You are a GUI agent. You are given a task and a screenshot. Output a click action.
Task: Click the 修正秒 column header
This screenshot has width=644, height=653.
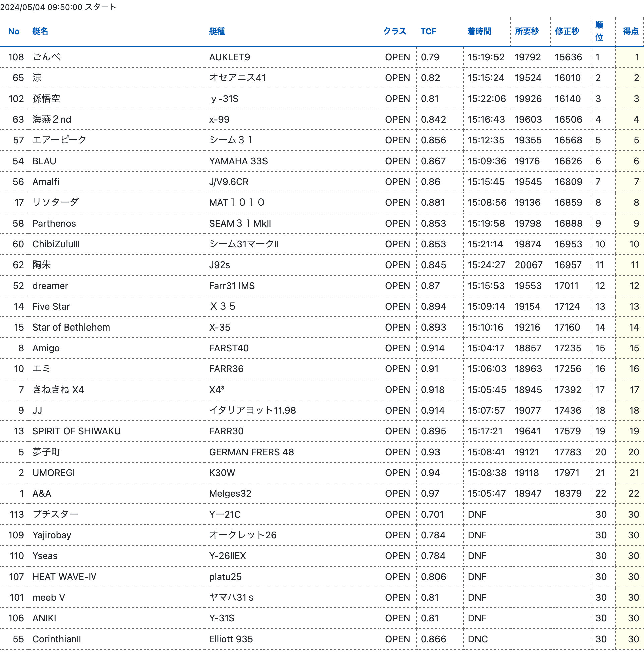567,32
